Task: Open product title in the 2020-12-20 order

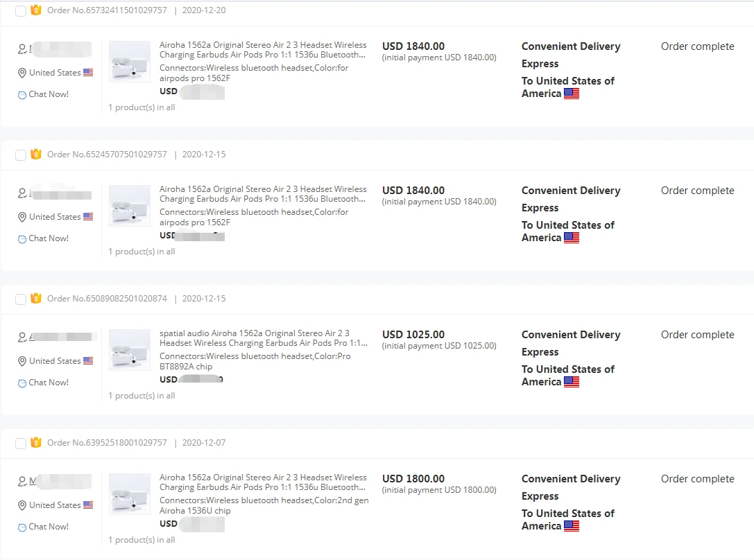Action: coord(263,50)
